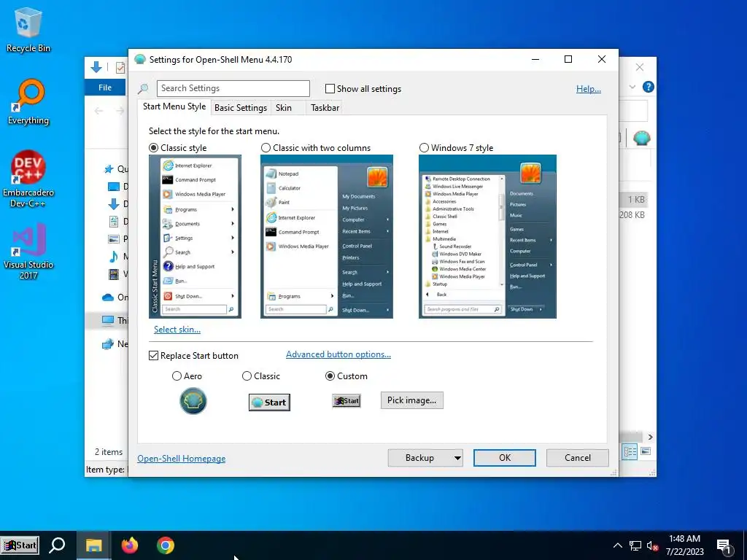
Task: Open the Visual Studio 2017 desktop shortcut
Action: [x=28, y=251]
